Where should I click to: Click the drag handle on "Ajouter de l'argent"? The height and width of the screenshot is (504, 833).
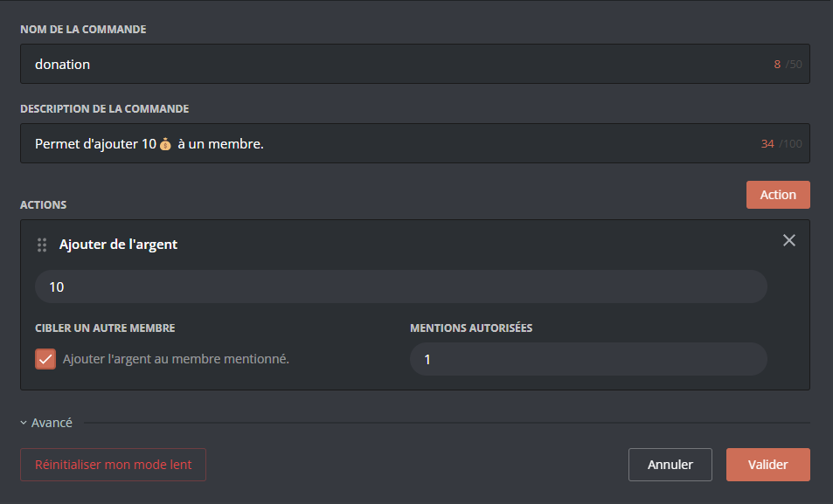tap(41, 245)
